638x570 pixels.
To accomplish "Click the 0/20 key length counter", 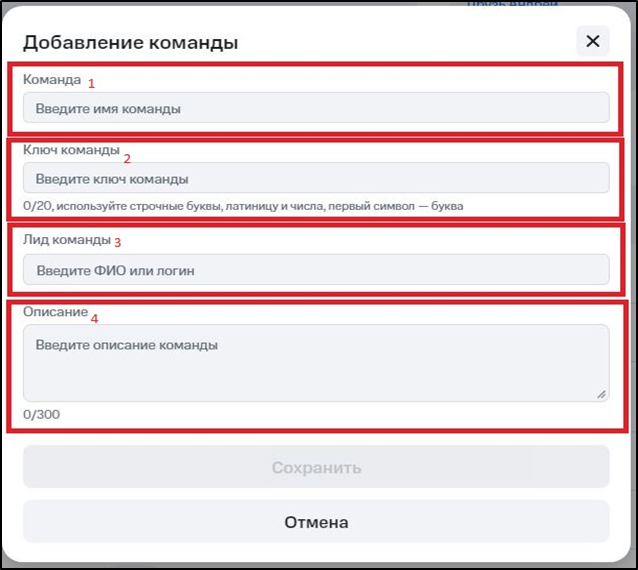I will (36, 206).
